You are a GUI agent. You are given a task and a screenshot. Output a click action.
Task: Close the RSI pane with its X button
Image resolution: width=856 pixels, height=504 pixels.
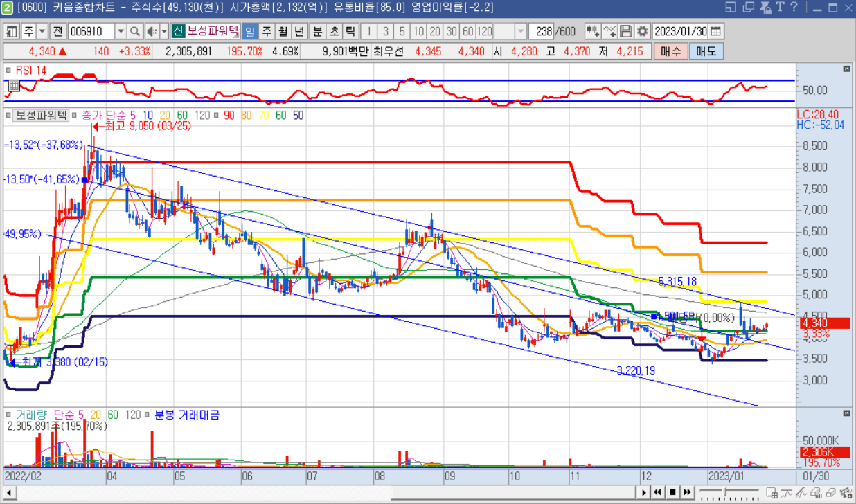[846, 69]
